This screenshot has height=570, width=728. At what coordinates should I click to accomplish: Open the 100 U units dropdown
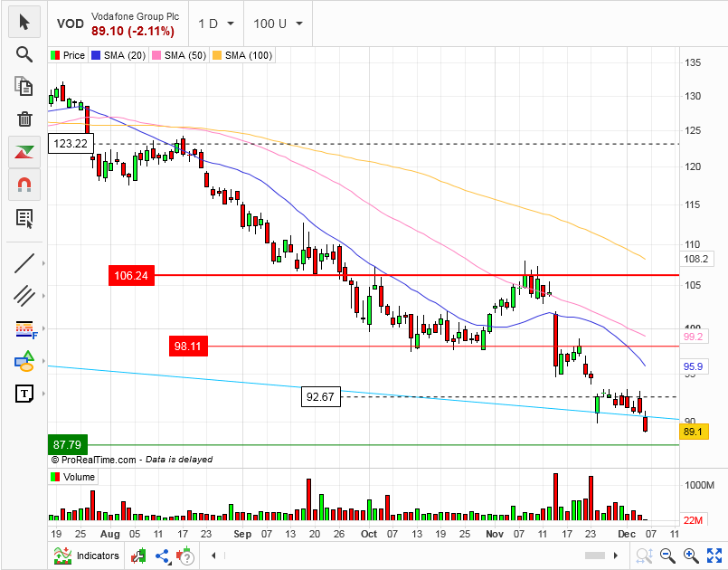(x=278, y=24)
